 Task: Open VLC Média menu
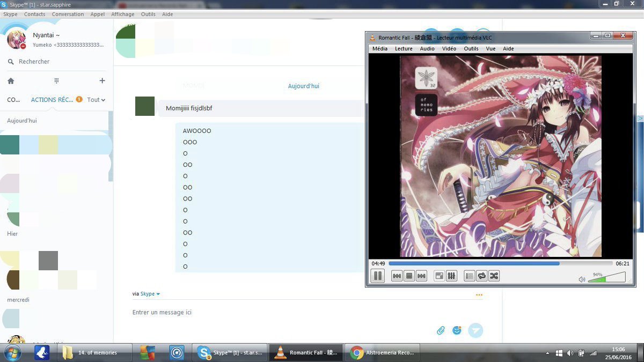click(x=379, y=48)
